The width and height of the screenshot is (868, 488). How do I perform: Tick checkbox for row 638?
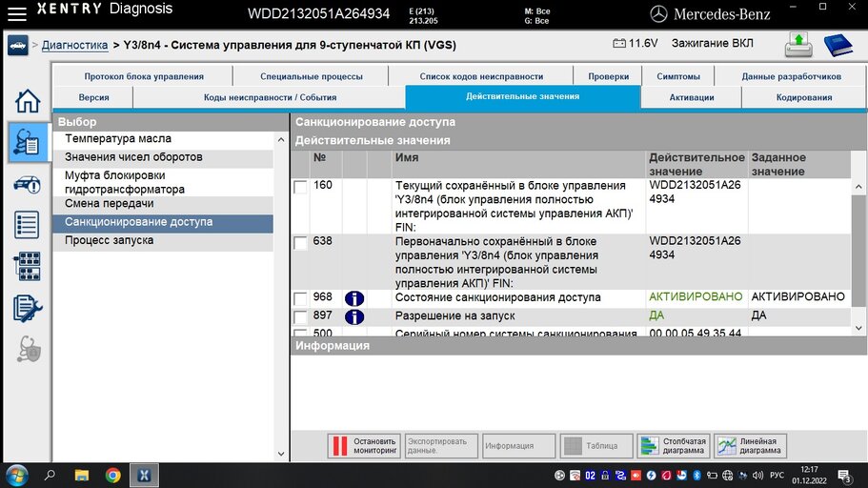(x=300, y=243)
